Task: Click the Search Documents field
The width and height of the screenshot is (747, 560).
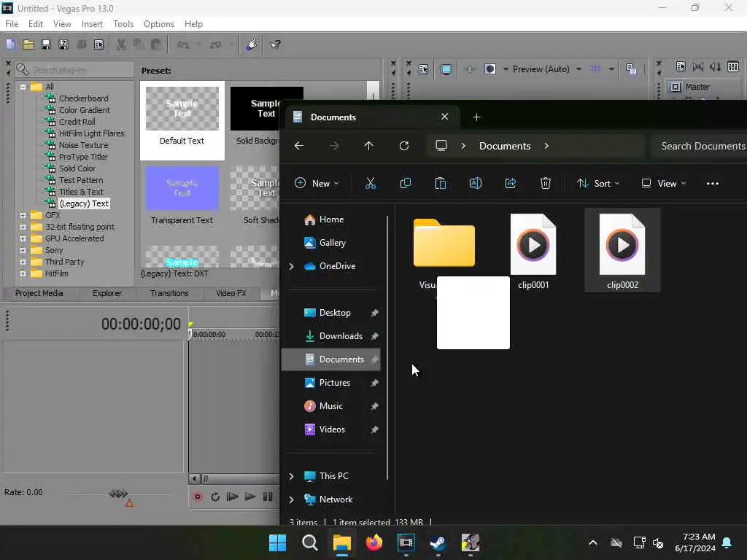Action: 699,146
